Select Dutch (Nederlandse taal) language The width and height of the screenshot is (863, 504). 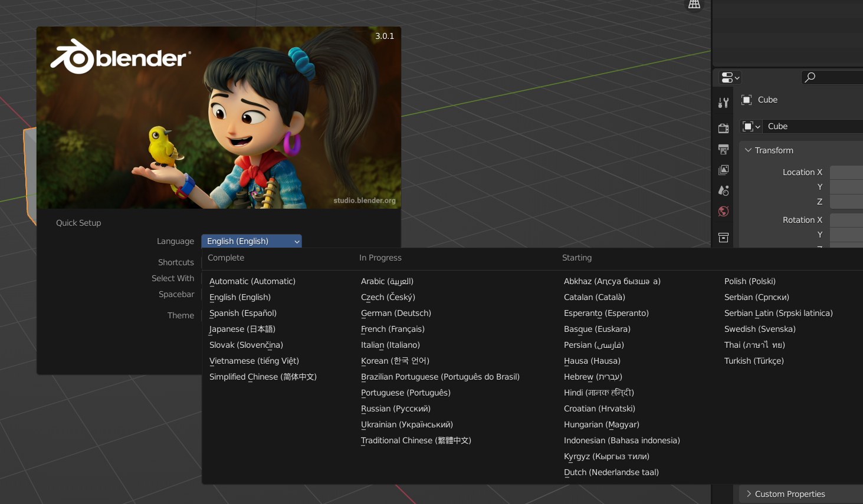611,472
